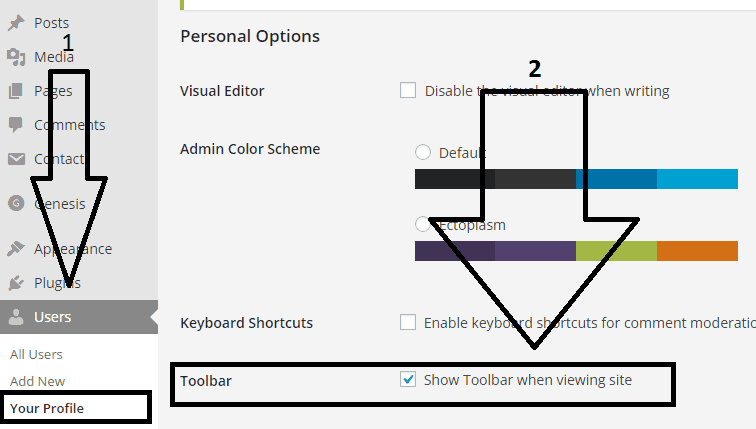Toggle Disable the visual editor checkbox
The height and width of the screenshot is (429, 756).
(x=408, y=90)
